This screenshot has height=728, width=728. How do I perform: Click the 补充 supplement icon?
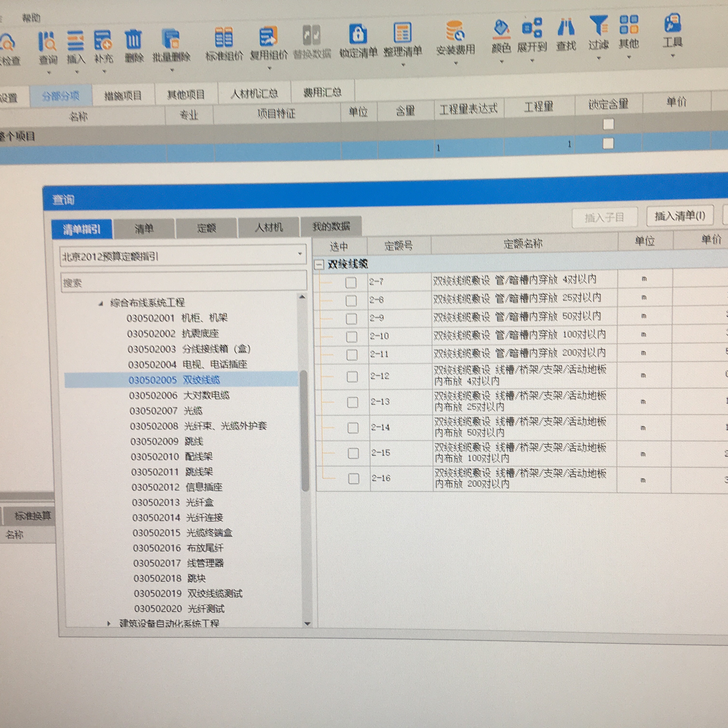point(103,40)
